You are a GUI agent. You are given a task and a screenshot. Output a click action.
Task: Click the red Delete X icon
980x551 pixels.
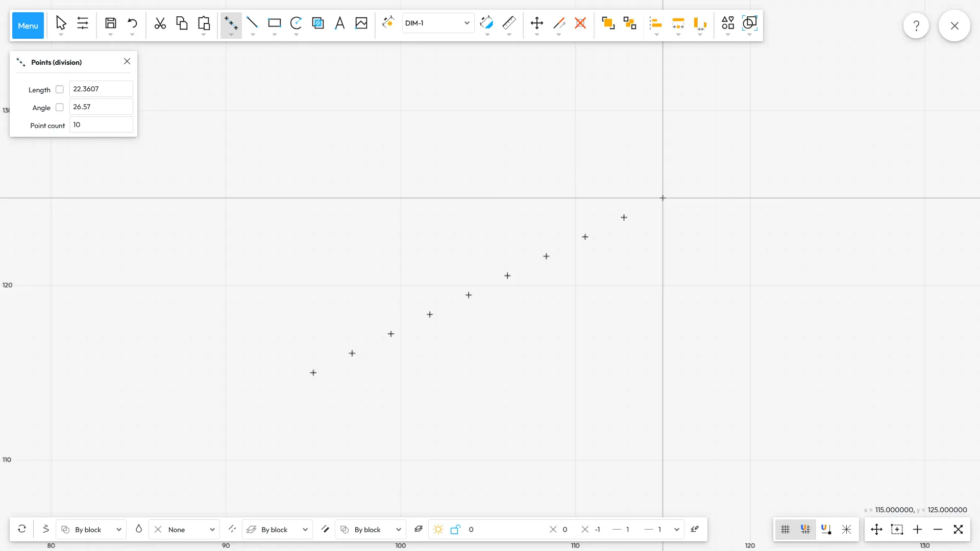[x=580, y=23]
